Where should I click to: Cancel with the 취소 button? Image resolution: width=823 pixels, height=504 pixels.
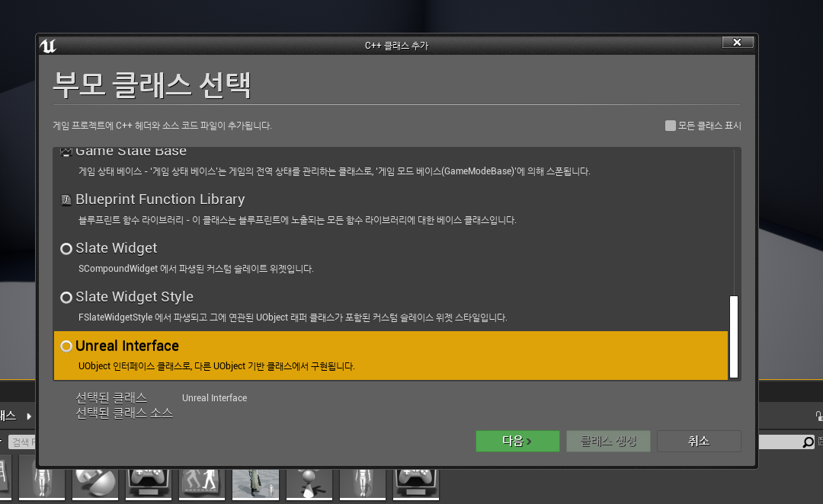(x=699, y=441)
